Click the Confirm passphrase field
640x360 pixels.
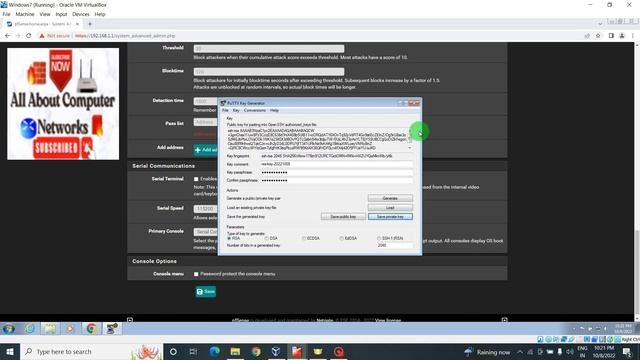[x=336, y=180]
